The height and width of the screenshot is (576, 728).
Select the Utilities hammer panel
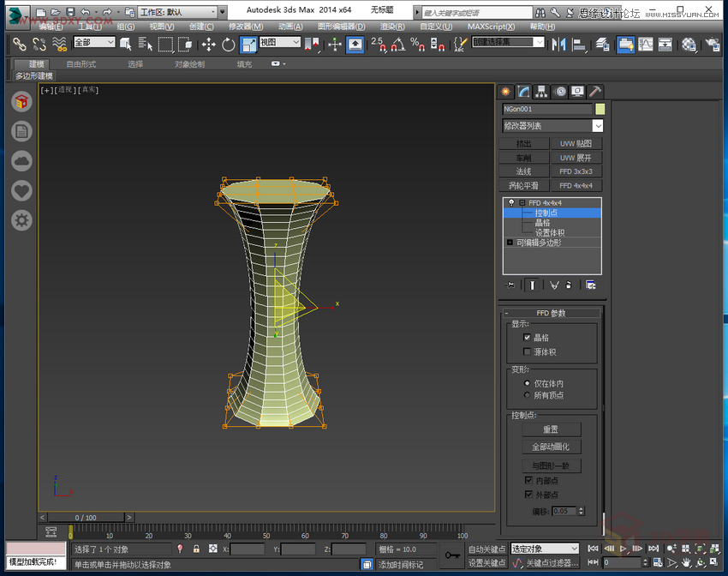click(594, 91)
